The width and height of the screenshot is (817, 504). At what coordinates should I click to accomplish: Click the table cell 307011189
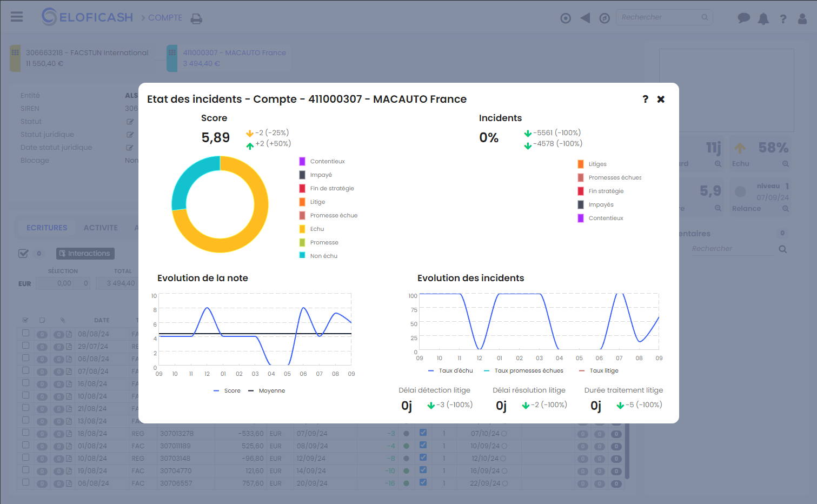click(x=175, y=446)
